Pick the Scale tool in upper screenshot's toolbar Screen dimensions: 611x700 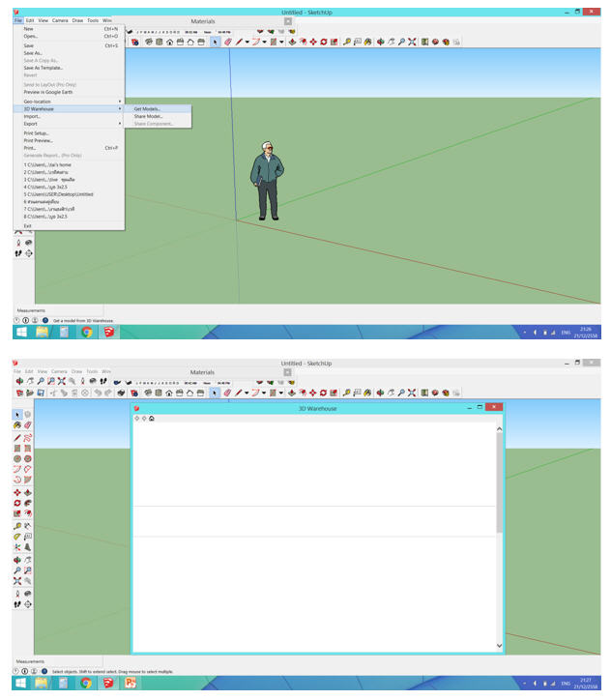334,42
